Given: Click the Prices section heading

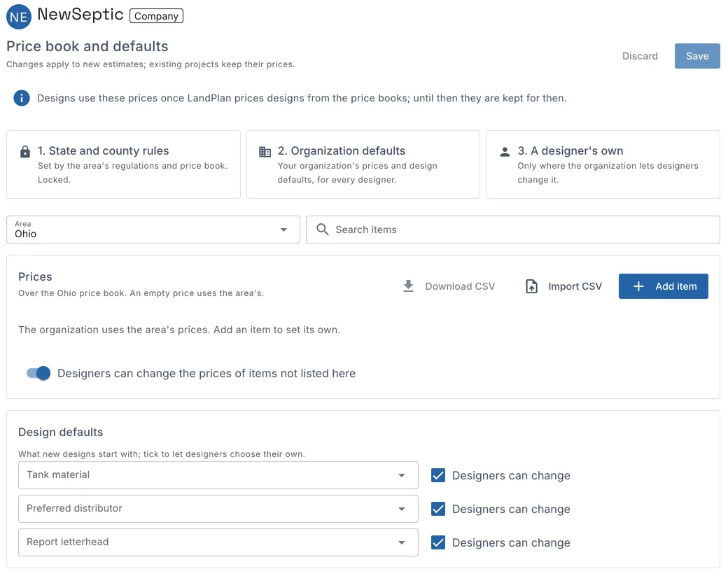Looking at the screenshot, I should 35,276.
